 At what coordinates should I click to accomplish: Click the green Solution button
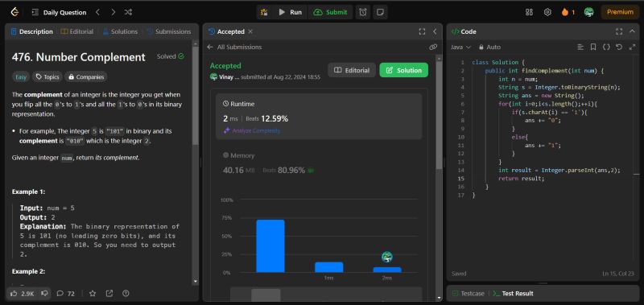click(x=404, y=70)
